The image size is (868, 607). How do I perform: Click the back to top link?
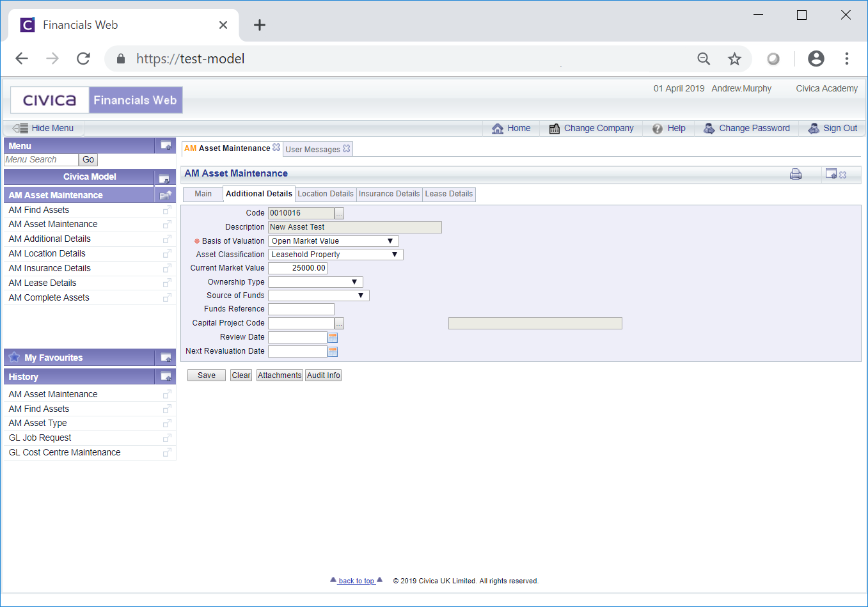coord(356,581)
